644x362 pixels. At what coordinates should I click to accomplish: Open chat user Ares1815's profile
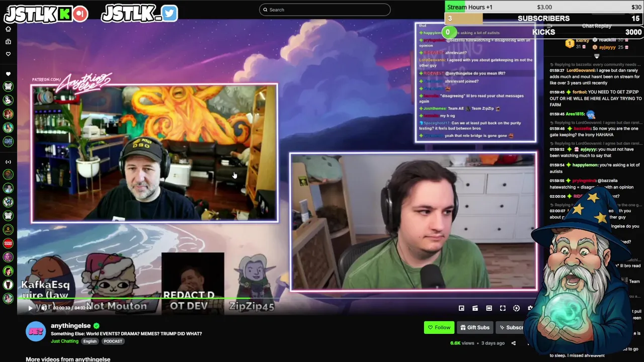pyautogui.click(x=575, y=114)
